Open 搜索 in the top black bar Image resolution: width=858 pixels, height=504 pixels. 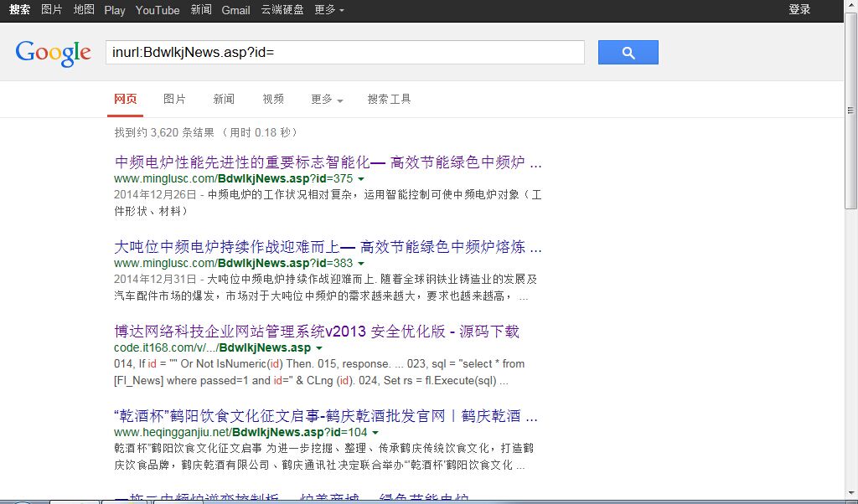tap(20, 10)
